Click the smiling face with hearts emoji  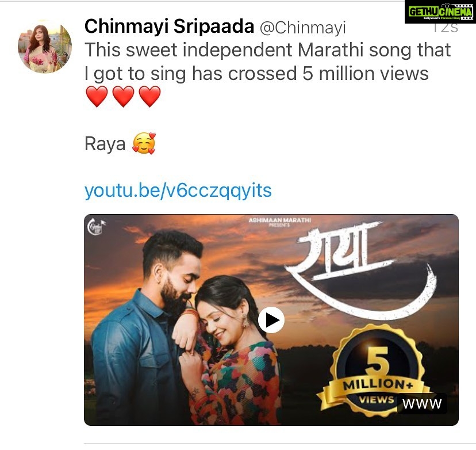(144, 143)
